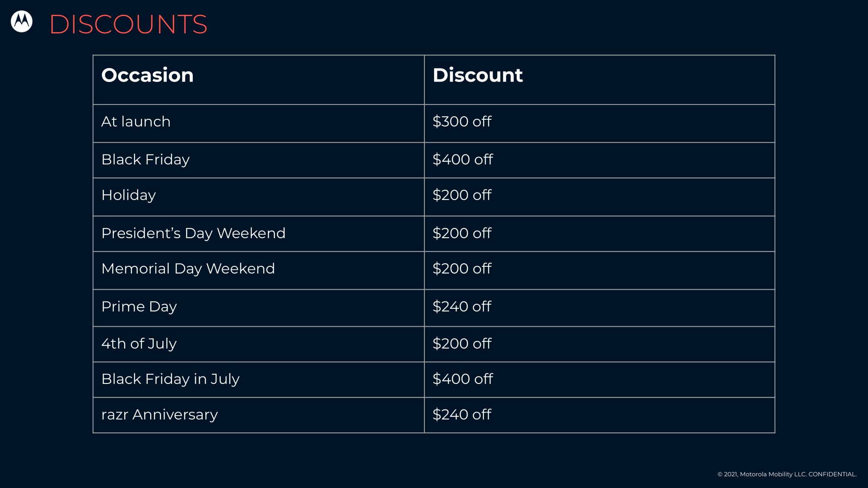Image resolution: width=868 pixels, height=488 pixels.
Task: Click the President's Day Weekend cell
Action: pos(259,234)
